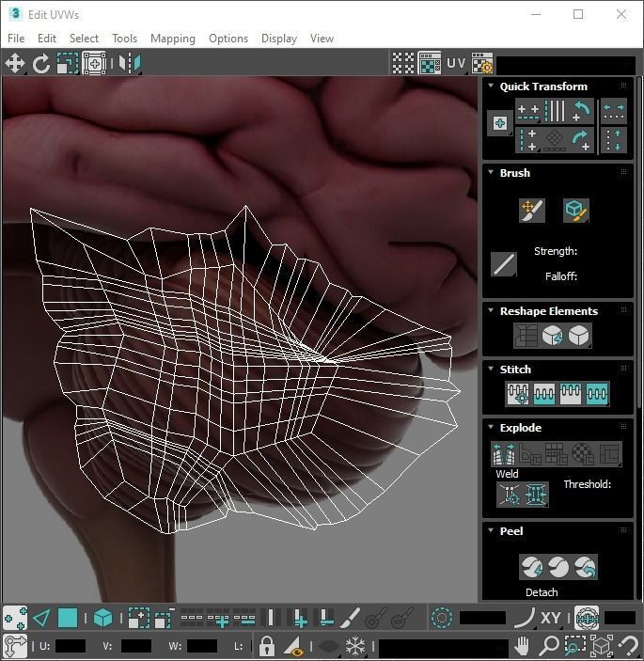Click the UV coordinate display button

(x=456, y=63)
